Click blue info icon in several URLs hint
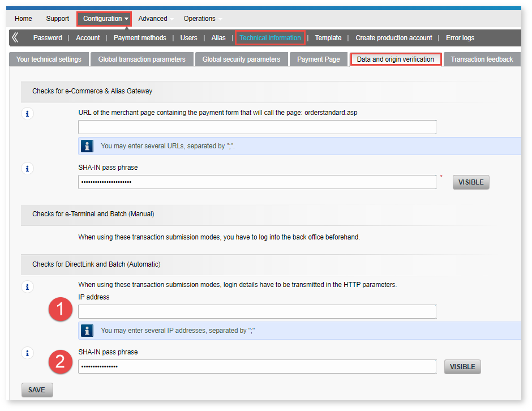This screenshot has width=532, height=411. (x=87, y=146)
